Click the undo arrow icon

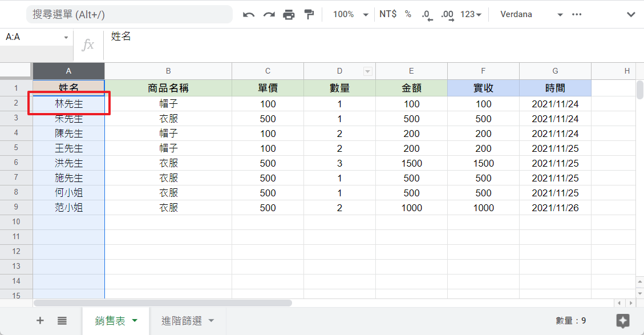point(249,14)
